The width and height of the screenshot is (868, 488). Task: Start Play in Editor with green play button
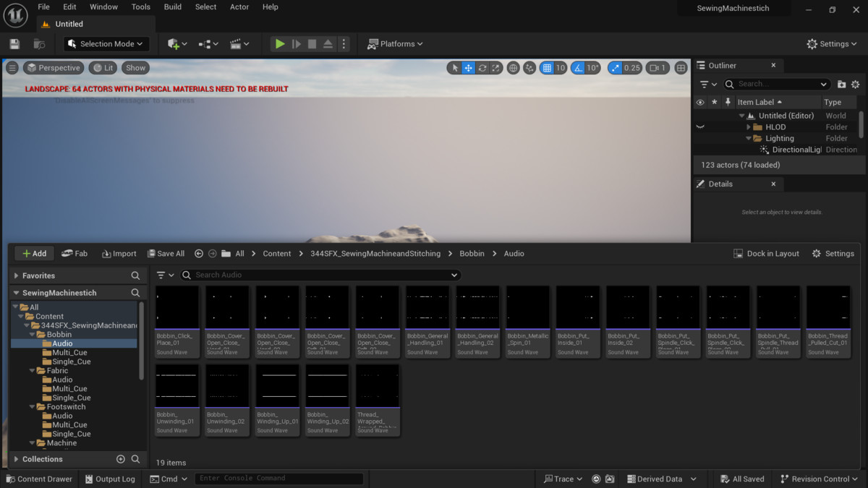(279, 44)
